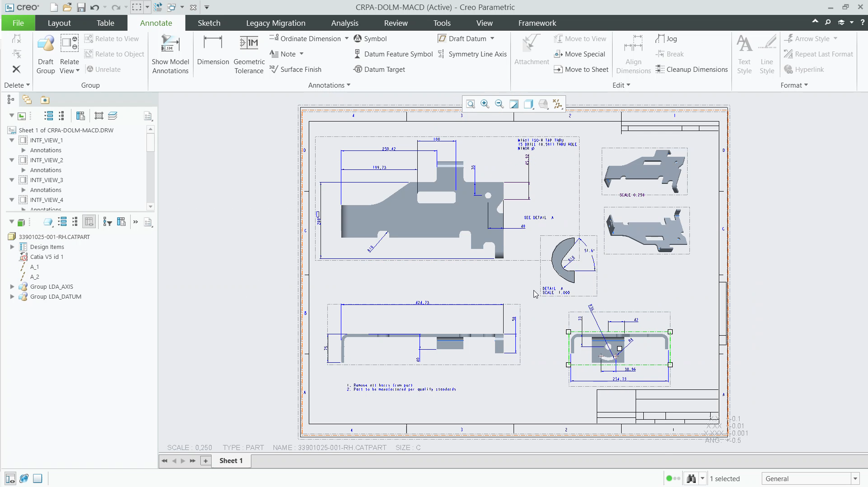The image size is (868, 487).
Task: Choose the Geometric Tolerance tool
Action: pos(249,54)
